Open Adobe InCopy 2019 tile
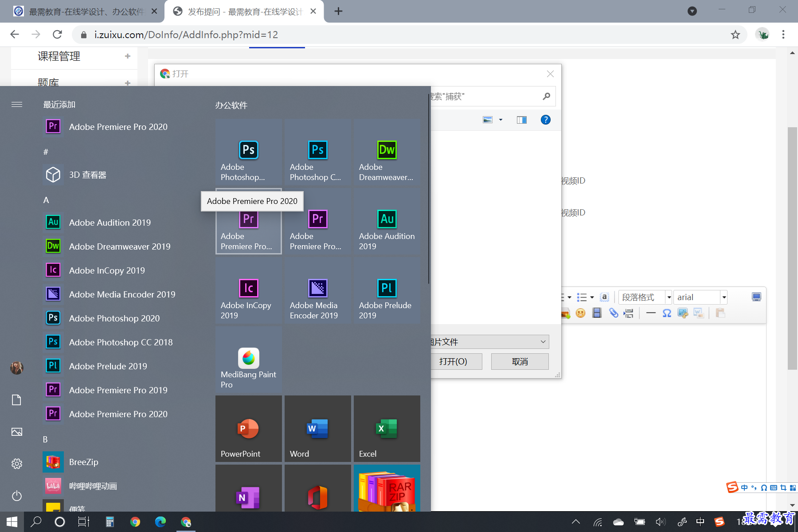 (249, 290)
